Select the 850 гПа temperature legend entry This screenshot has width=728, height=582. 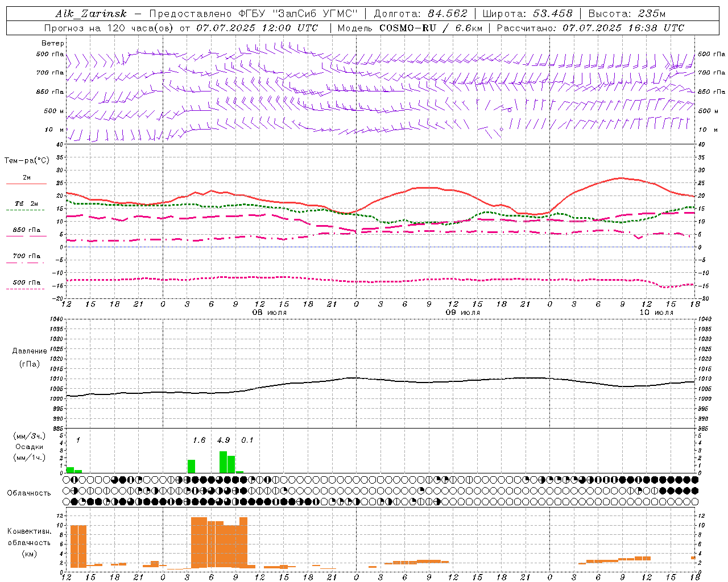(x=27, y=230)
